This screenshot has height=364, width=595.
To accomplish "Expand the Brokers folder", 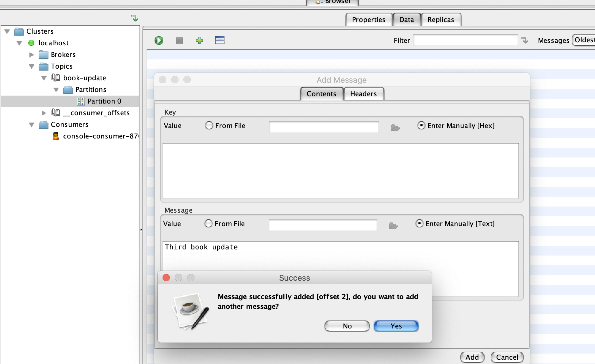I will coord(32,55).
